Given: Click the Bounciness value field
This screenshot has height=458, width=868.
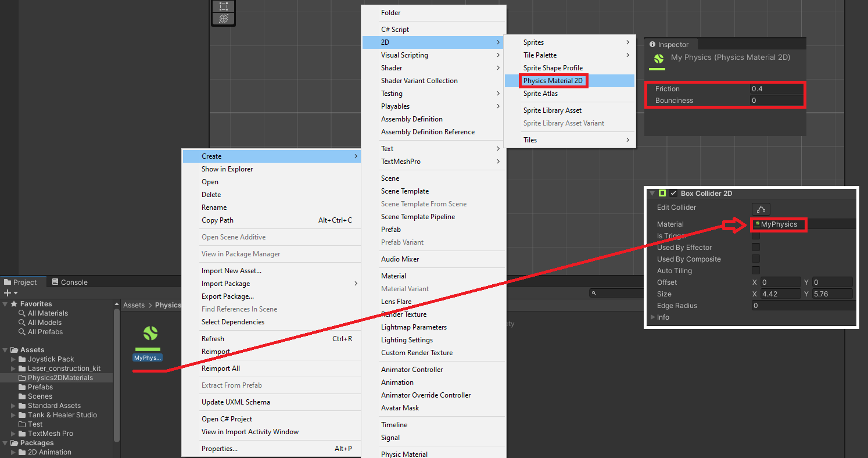Looking at the screenshot, I should click(x=777, y=101).
